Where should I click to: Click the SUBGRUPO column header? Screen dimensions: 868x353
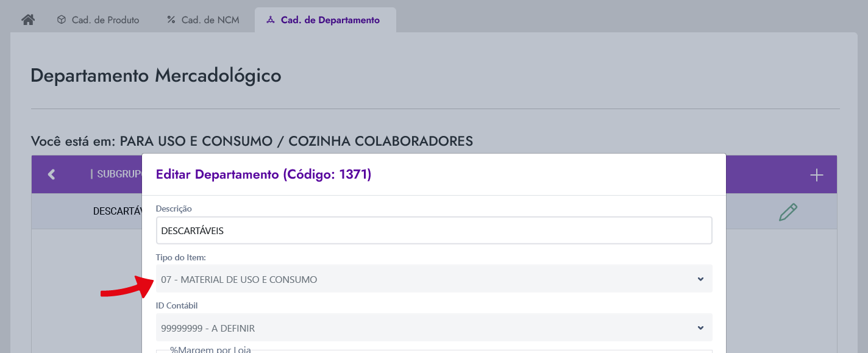(x=116, y=174)
